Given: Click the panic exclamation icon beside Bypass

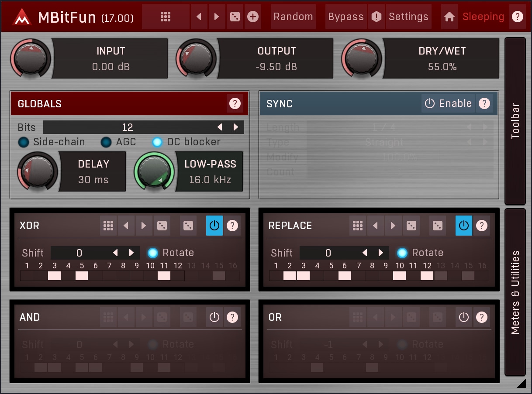Looking at the screenshot, I should [376, 17].
